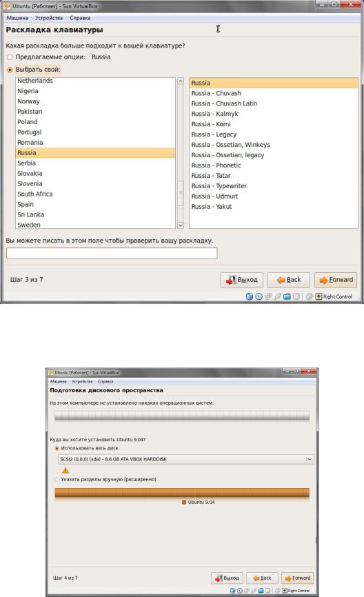Open Устройства menu in disk preparation window
The width and height of the screenshot is (364, 597).
pos(82,381)
